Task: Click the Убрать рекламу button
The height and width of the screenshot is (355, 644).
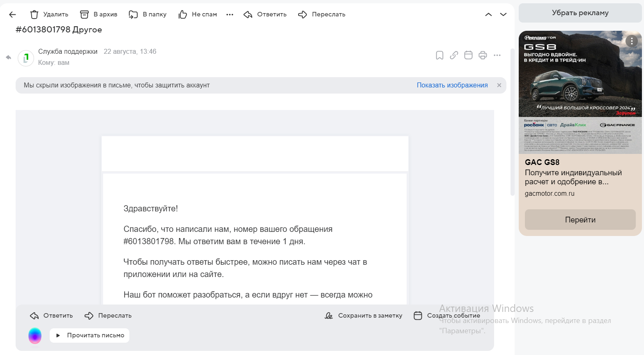Action: (x=580, y=13)
